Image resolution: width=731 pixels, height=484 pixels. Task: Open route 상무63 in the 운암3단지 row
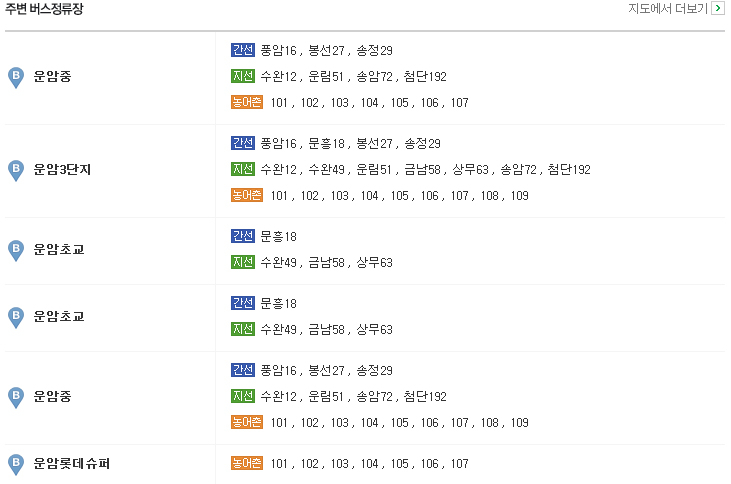pos(470,170)
